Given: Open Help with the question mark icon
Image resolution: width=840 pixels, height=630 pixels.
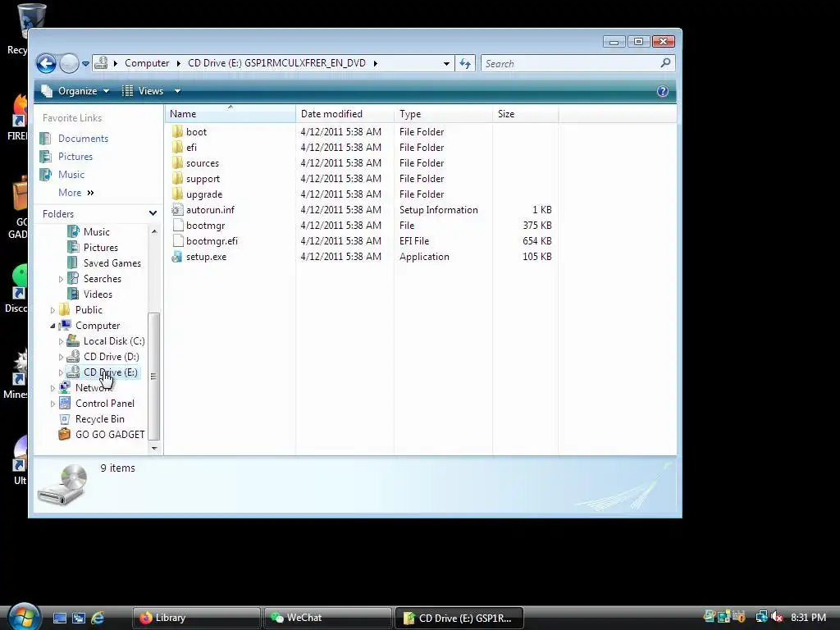Looking at the screenshot, I should [663, 91].
